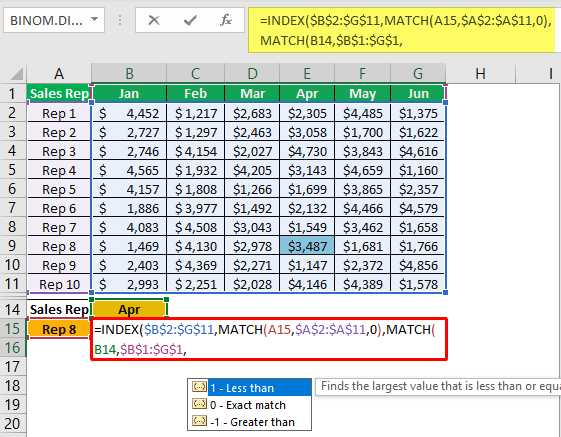Click the 'Finds the largest value' tooltip

coord(438,386)
